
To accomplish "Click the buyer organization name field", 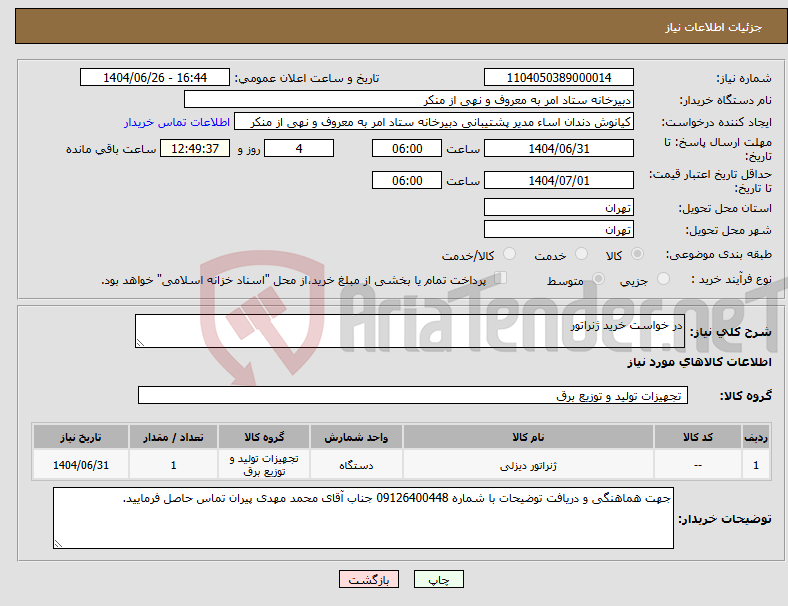I will point(409,99).
